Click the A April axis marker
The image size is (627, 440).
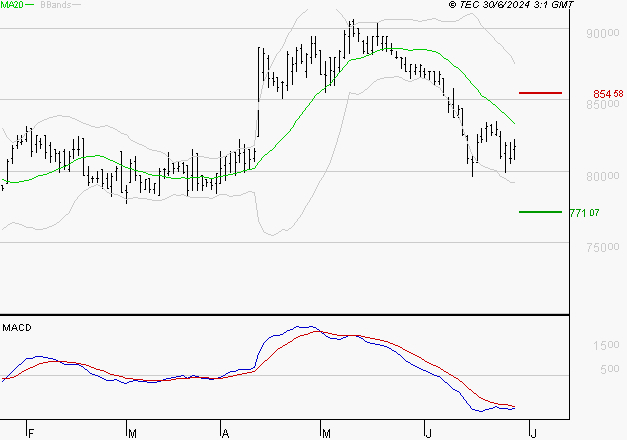pos(225,433)
